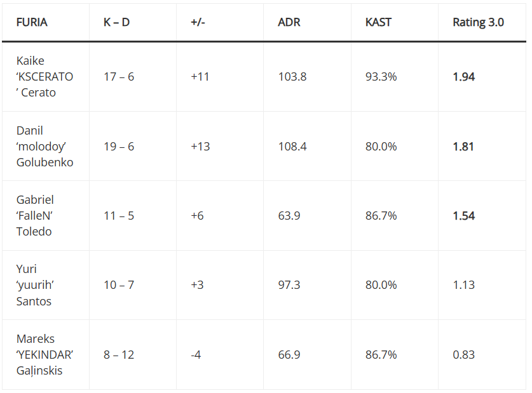
Task: Click the KAST column header
Action: point(378,22)
